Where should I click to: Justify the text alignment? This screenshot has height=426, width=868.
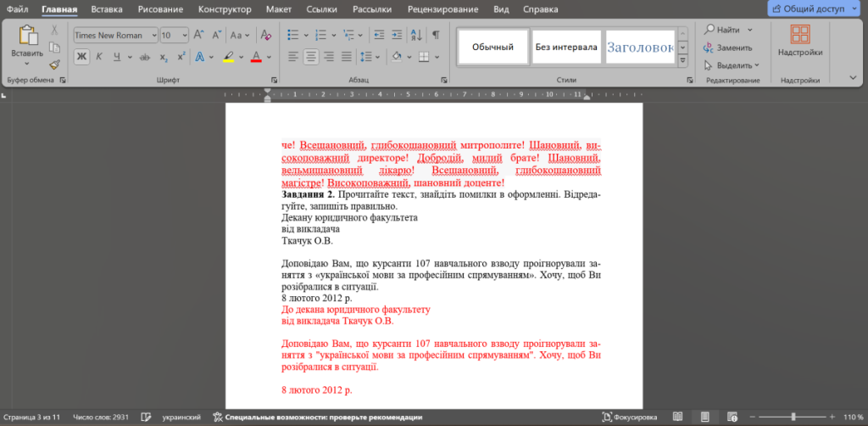click(347, 57)
